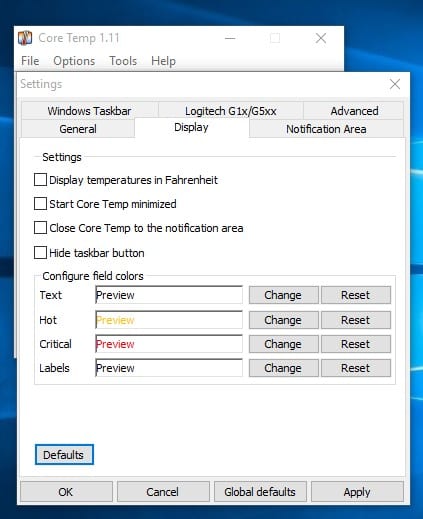The image size is (423, 519).
Task: Open the Help menu
Action: (163, 61)
